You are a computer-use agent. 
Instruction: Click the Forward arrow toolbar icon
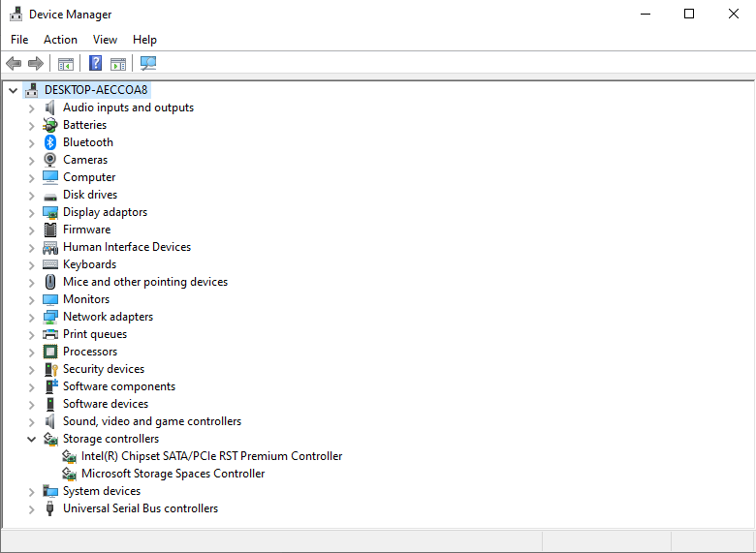[36, 63]
